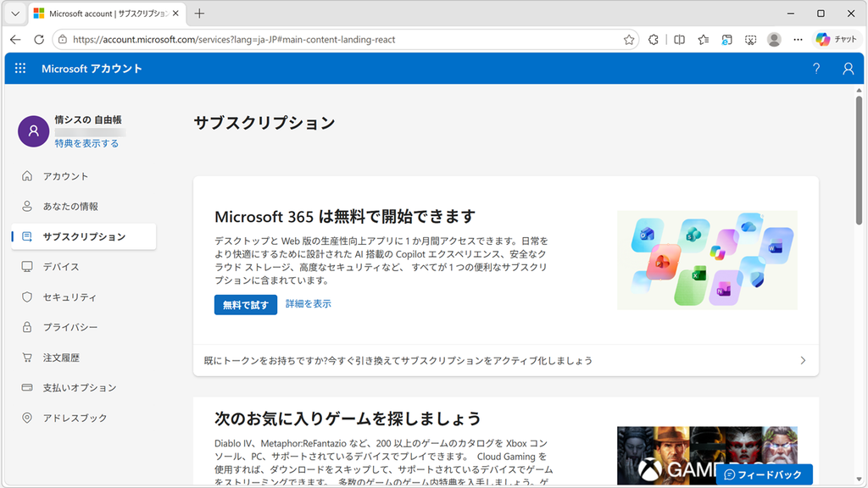Click Microsoft アカウント header title

tap(92, 69)
